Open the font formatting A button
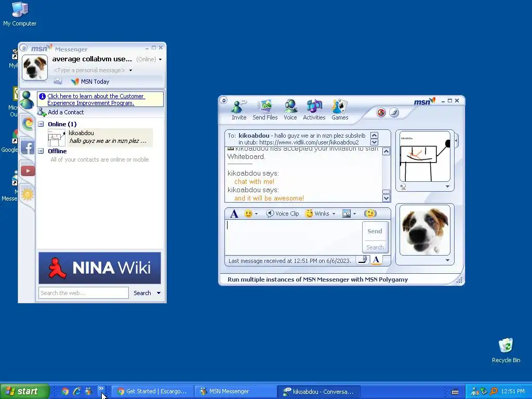This screenshot has height=399, width=532. coord(234,214)
